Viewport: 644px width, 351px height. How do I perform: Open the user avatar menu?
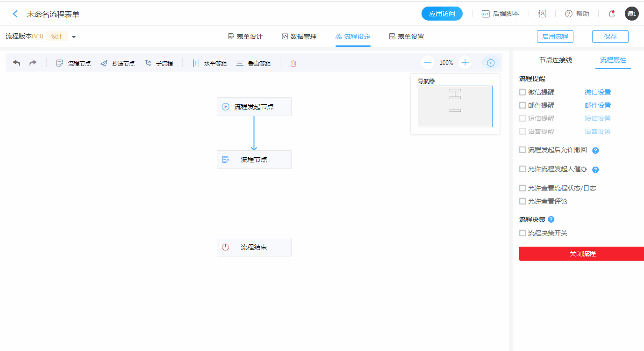pyautogui.click(x=631, y=14)
